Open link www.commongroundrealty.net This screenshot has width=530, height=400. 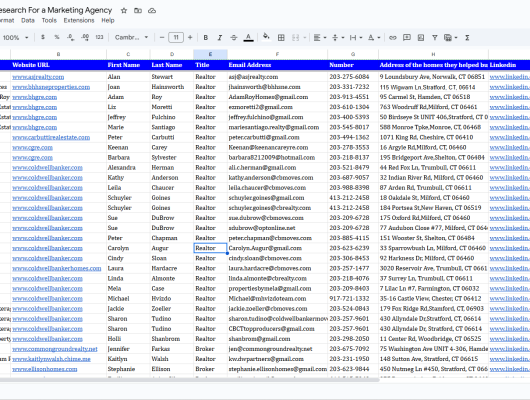55,349
